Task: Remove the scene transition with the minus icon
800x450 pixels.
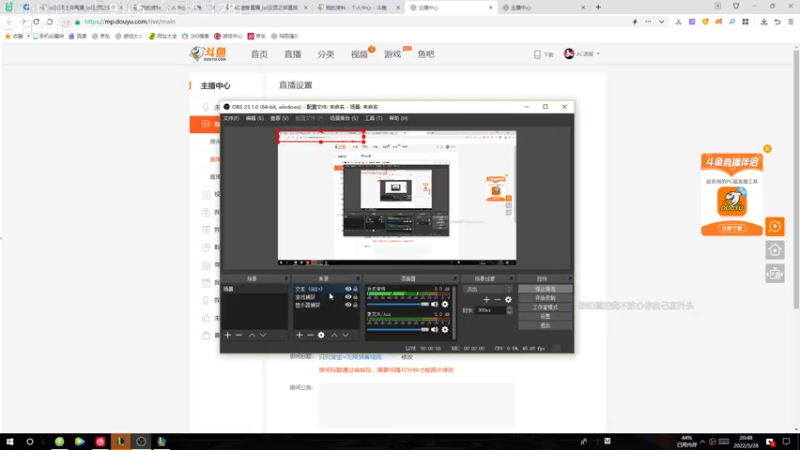Action: point(497,300)
